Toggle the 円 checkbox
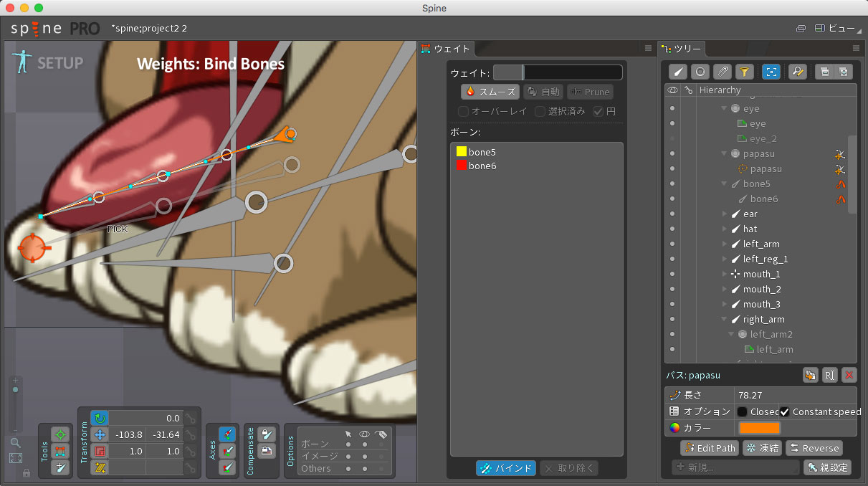This screenshot has height=486, width=868. point(598,111)
